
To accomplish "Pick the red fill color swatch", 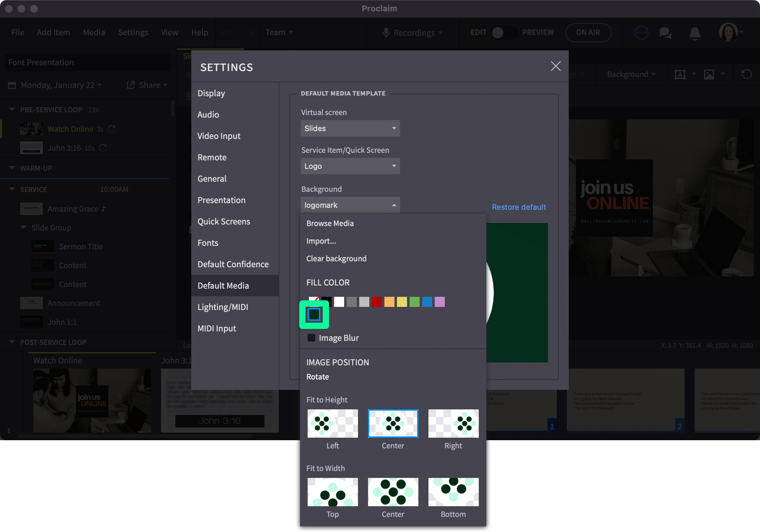I will [376, 302].
